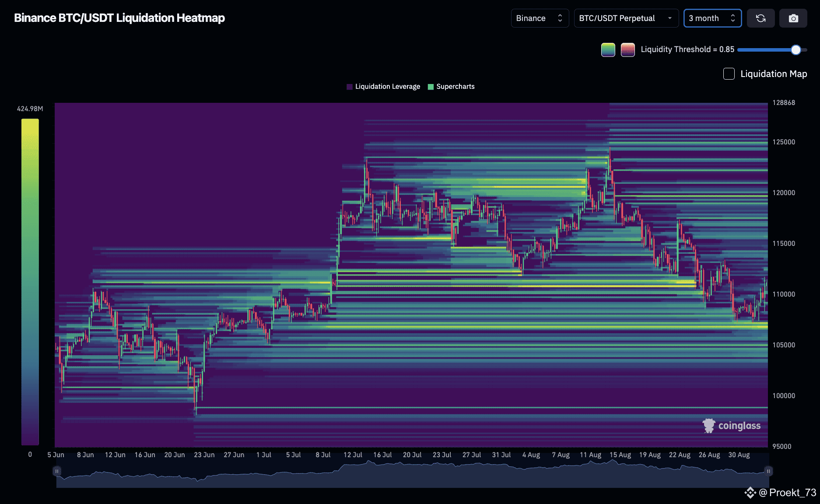Click the 110000 price axis label
820x504 pixels.
coord(784,294)
